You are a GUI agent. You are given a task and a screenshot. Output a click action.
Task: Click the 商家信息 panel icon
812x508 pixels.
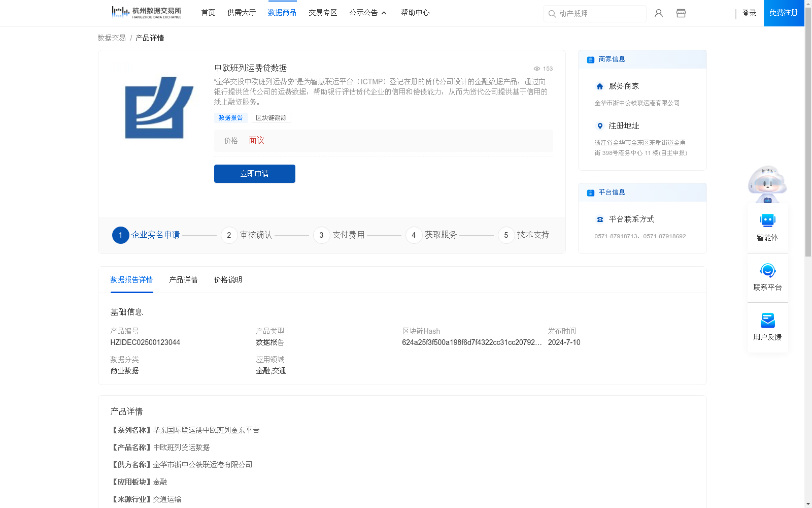[x=591, y=59]
